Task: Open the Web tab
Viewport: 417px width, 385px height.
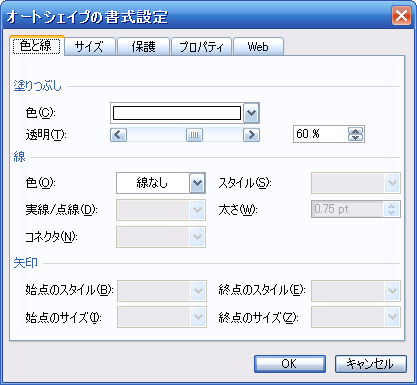Action: 258,47
